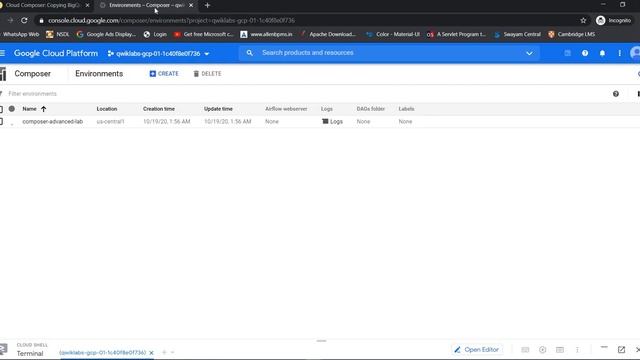Open the Google Ads Display bookmark

pyautogui.click(x=106, y=34)
